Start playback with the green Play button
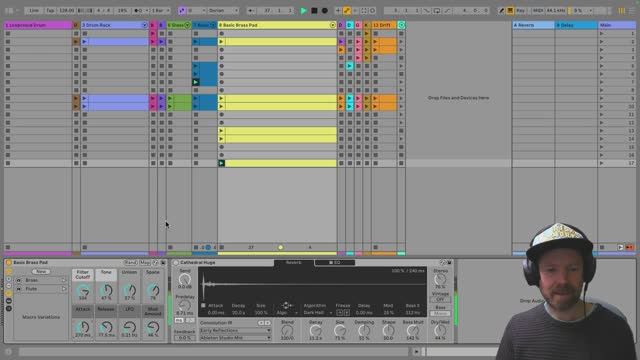Screen dimensions: 640x360 303,11
